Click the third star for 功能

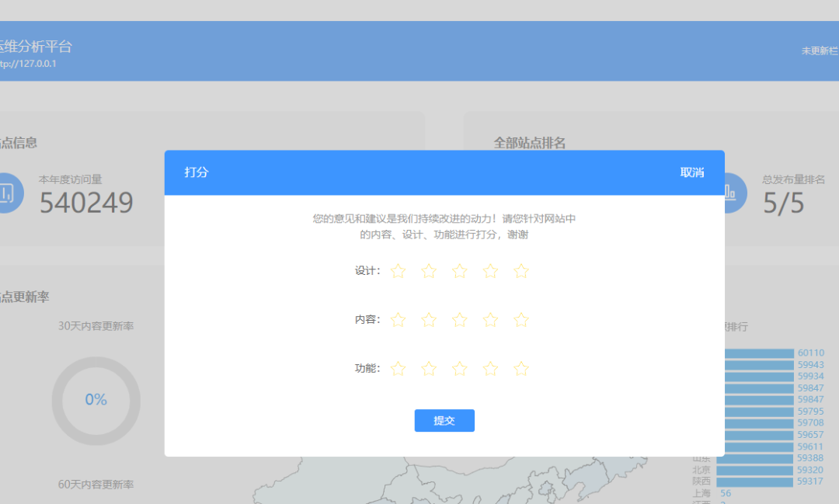click(x=459, y=368)
